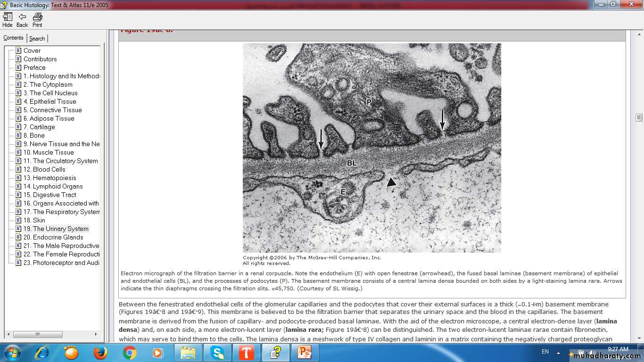
Task: Click the page icon beside Preface
Action: pos(18,67)
